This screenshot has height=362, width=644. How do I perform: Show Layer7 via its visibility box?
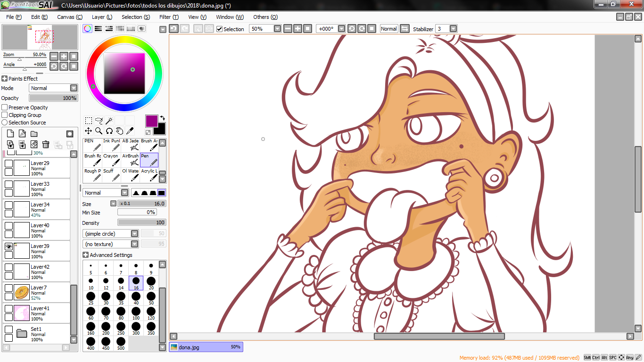[8, 288]
